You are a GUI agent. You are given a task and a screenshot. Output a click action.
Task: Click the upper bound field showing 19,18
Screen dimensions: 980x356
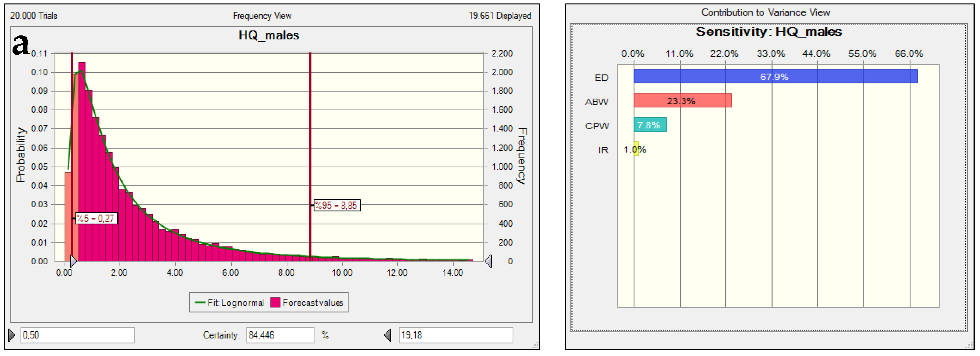point(456,335)
